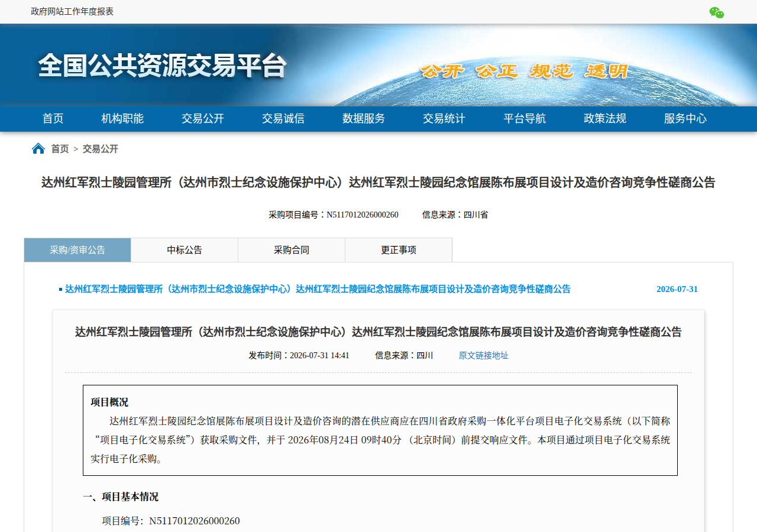Click the 首页 breadcrumb link
Image resolution: width=757 pixels, height=532 pixels.
tap(60, 149)
